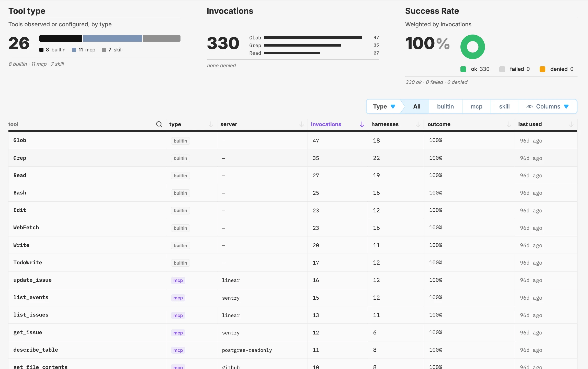
Task: Click the harnesses column header label
Action: 385,124
